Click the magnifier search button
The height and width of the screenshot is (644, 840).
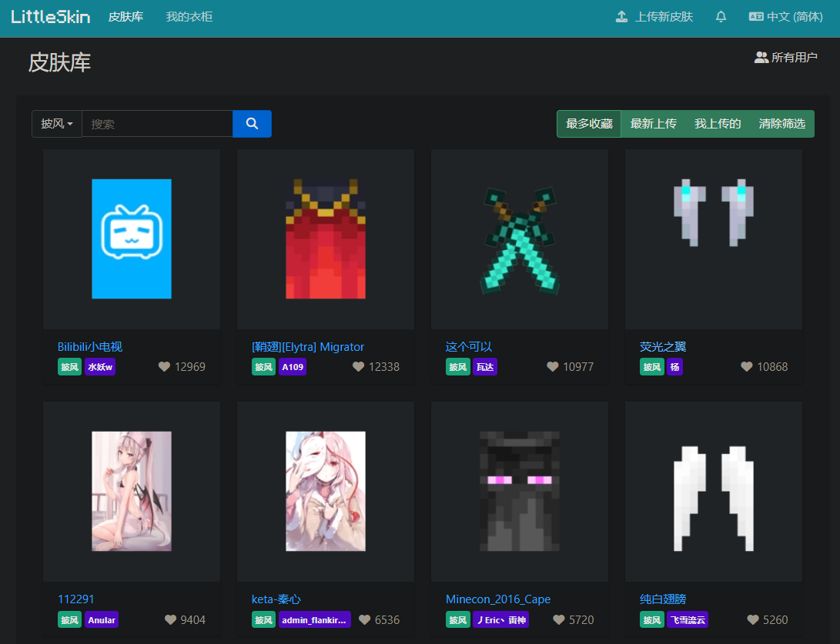(x=252, y=124)
